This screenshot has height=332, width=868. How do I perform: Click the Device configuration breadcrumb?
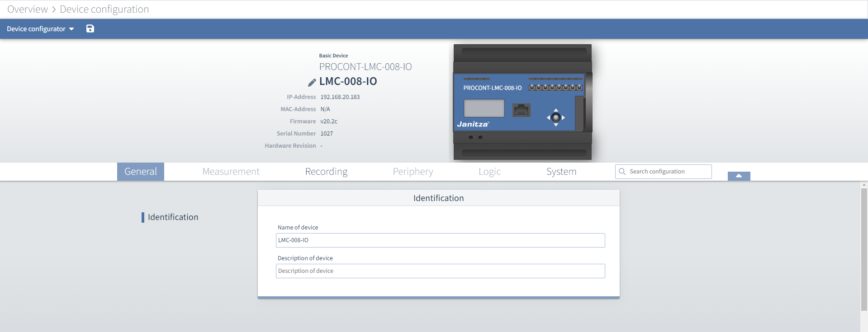[x=104, y=9]
